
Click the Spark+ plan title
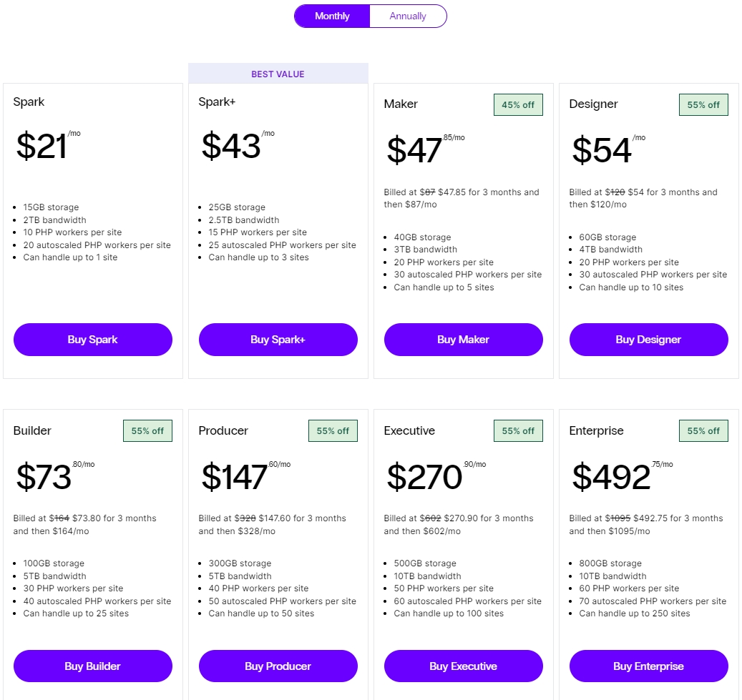(x=217, y=102)
